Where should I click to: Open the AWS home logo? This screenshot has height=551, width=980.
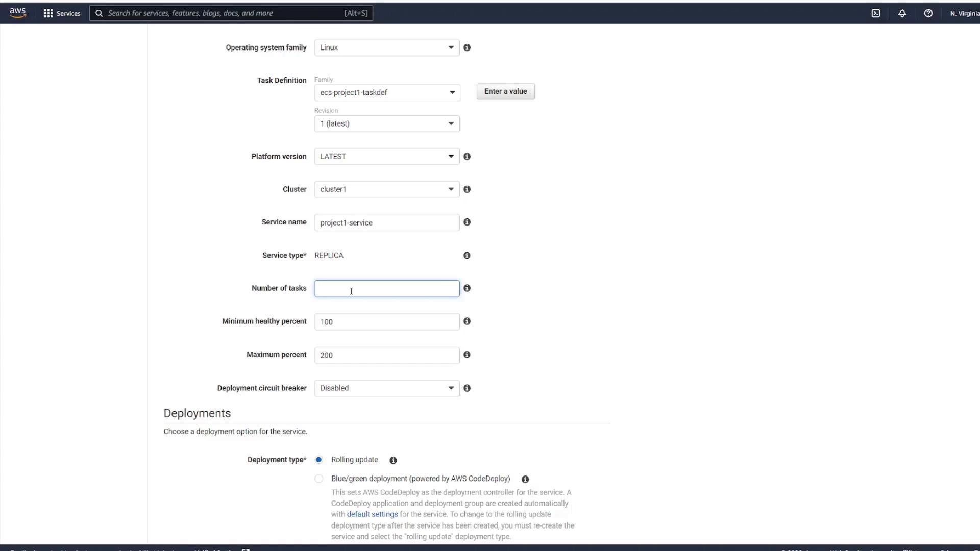(x=17, y=13)
